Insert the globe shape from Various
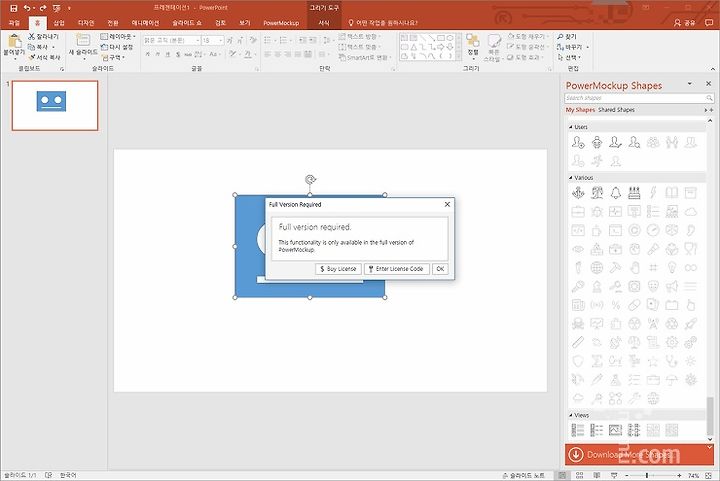720x481 pixels. pos(597,268)
